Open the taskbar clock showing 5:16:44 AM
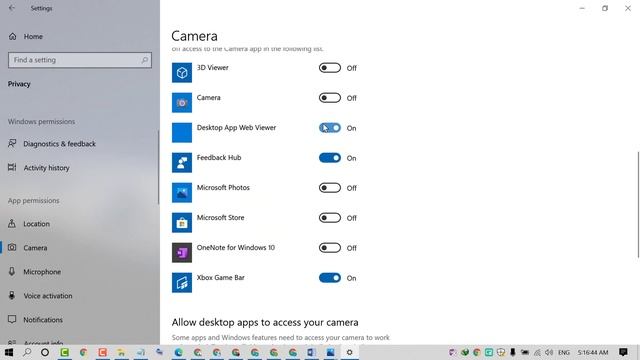 click(x=593, y=352)
